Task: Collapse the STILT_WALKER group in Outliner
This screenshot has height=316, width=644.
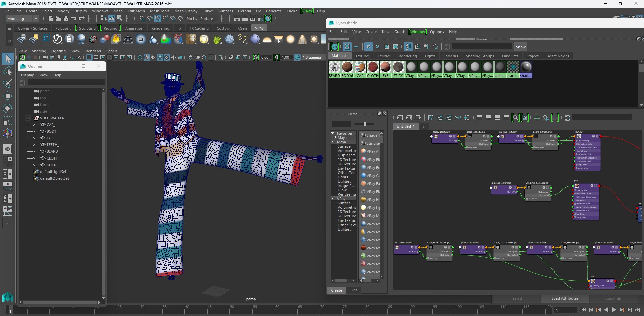Action: (28, 118)
